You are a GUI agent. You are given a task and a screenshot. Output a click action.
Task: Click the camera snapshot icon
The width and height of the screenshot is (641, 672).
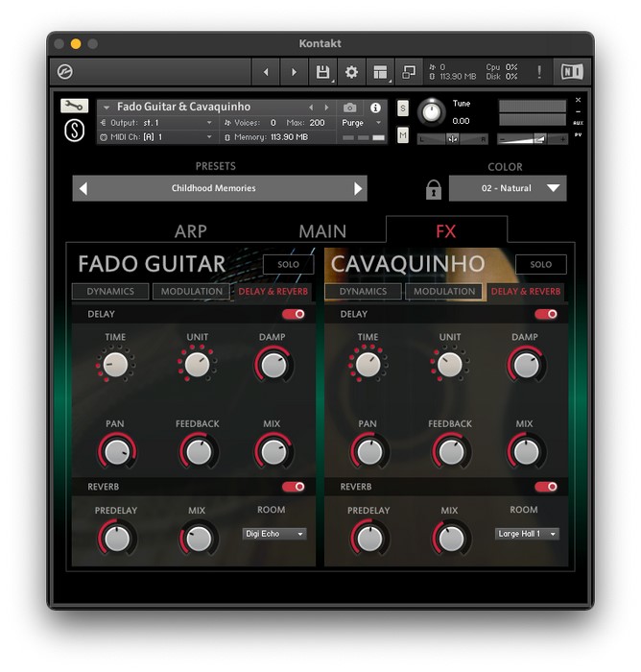[x=350, y=108]
